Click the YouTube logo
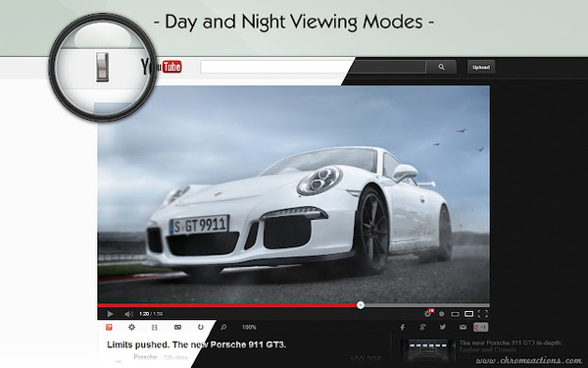The height and width of the screenshot is (368, 588). 162,67
